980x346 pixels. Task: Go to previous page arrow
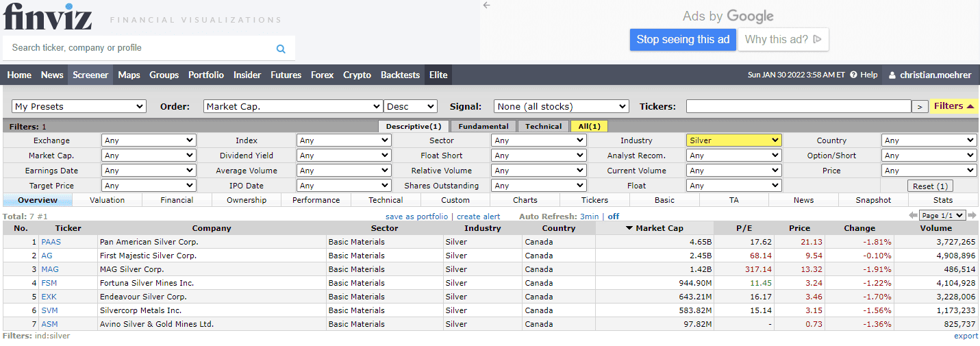(913, 215)
